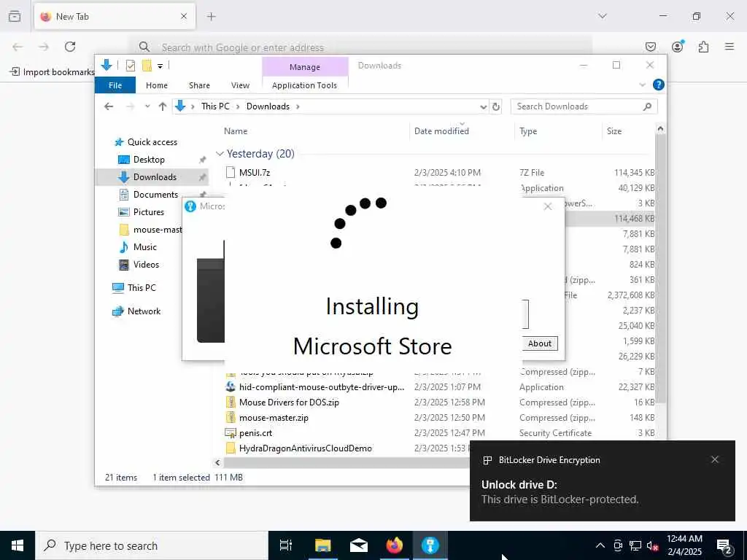This screenshot has width=747, height=560.
Task: Open Mail app from taskbar
Action: [359, 545]
